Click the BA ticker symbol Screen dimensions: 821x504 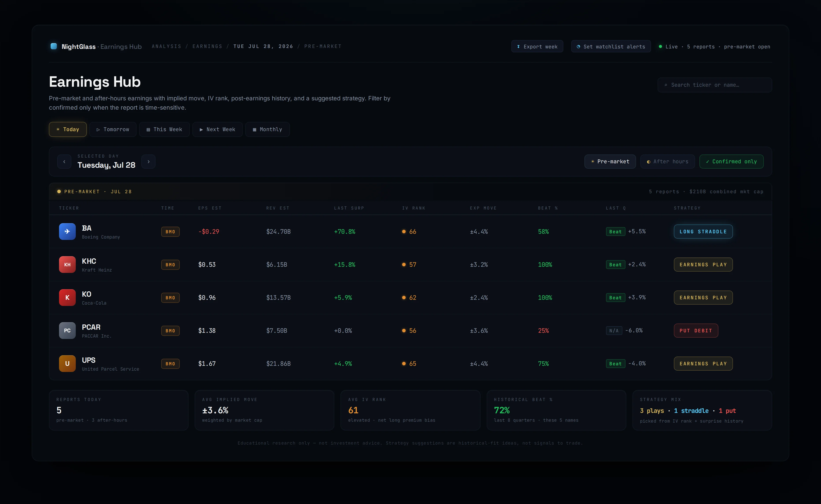pyautogui.click(x=87, y=228)
